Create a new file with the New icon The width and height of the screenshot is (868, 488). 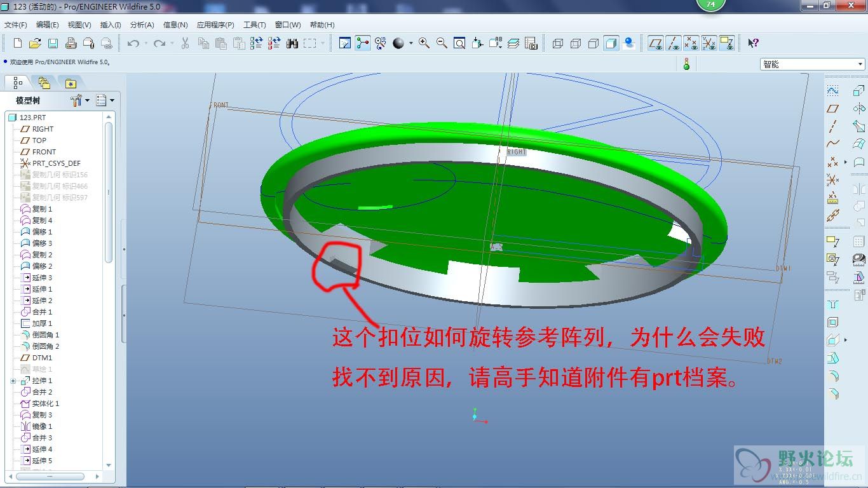tap(18, 43)
